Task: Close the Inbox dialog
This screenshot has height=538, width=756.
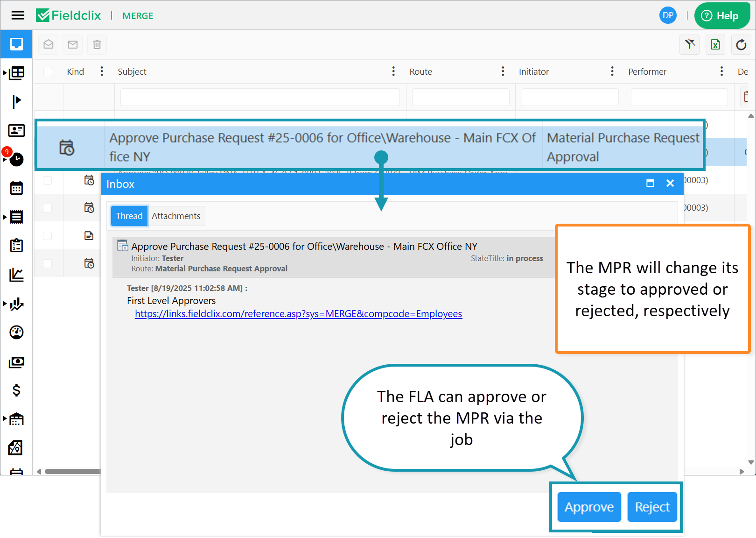Action: tap(670, 184)
